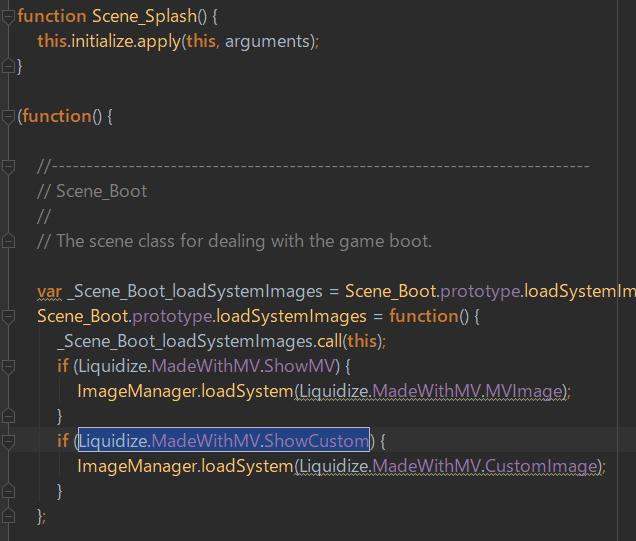Click the selected Liquidize.MadeWithMV.ShowCustom text

[x=224, y=441]
